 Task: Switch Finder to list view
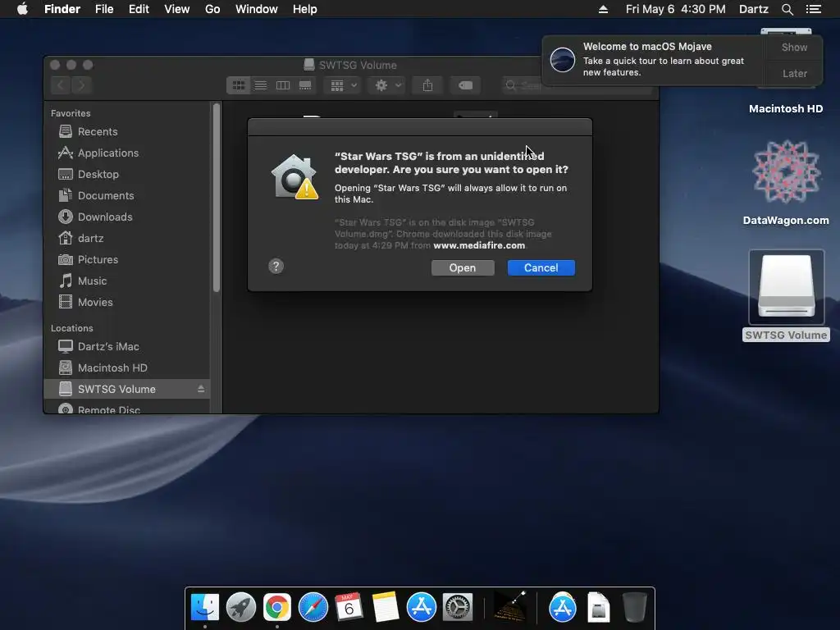260,85
